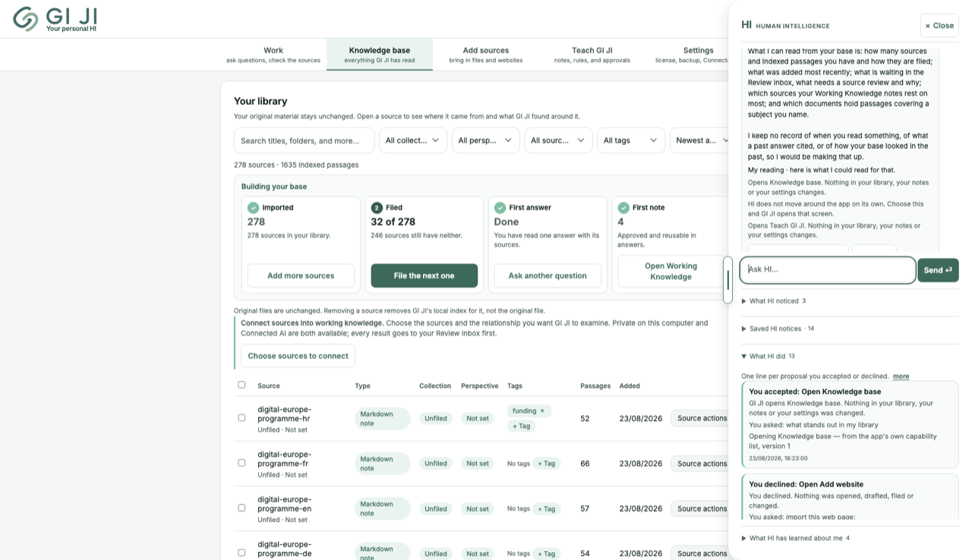Close the Human Intelligence panel
This screenshot has width=972, height=560.
click(939, 25)
